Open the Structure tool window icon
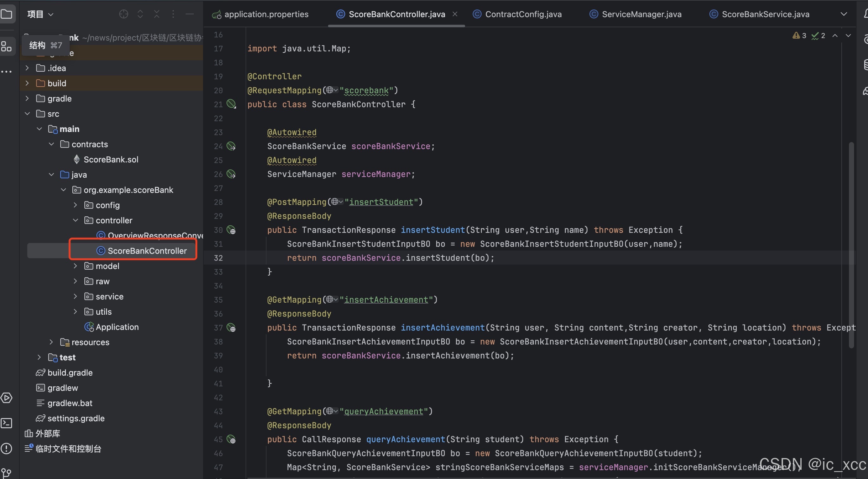This screenshot has width=868, height=479. pyautogui.click(x=6, y=47)
